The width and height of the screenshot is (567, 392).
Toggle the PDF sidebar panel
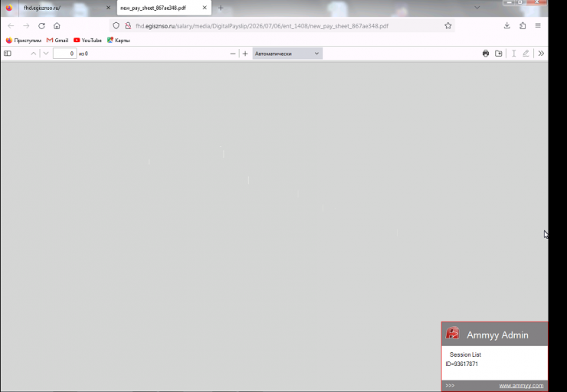[8, 54]
